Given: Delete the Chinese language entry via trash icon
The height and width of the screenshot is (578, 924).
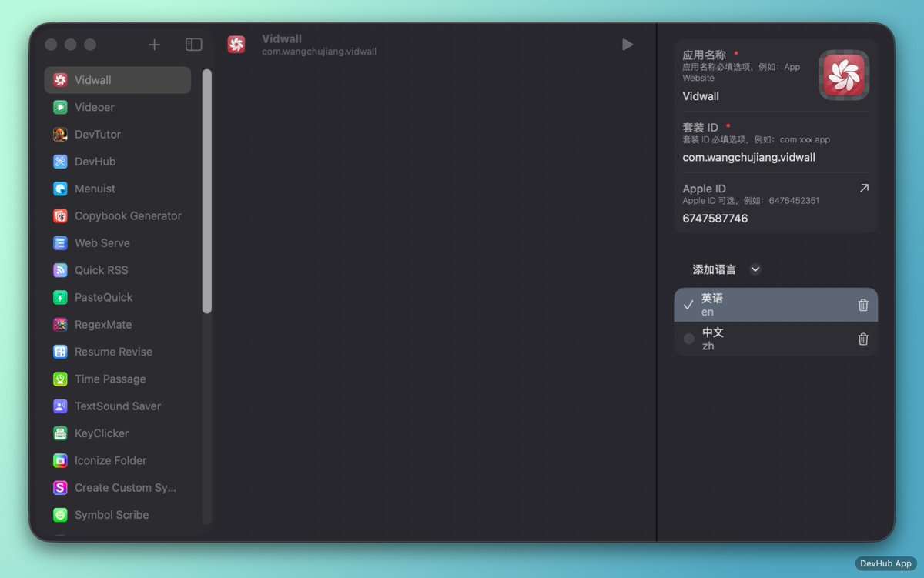Looking at the screenshot, I should [862, 339].
